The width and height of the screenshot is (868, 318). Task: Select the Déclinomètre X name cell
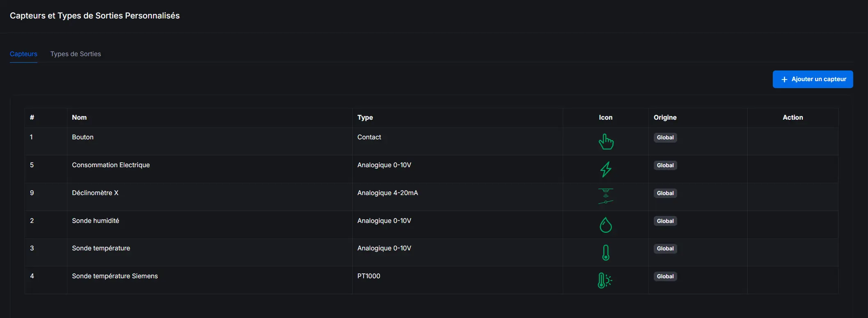click(95, 193)
